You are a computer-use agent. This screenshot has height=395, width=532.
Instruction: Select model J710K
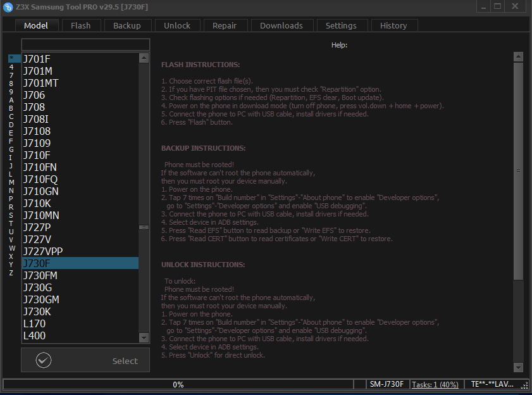point(80,203)
